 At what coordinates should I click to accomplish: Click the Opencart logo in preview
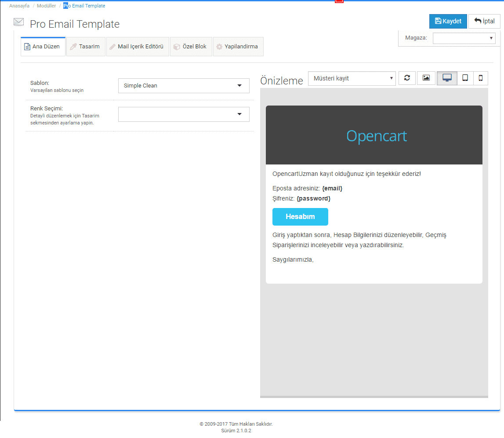(x=377, y=136)
